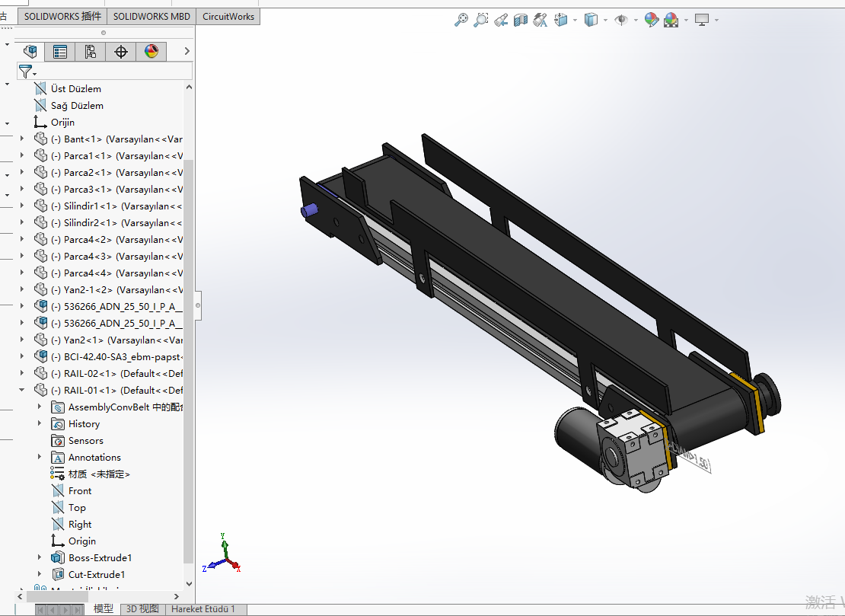This screenshot has height=616, width=845.
Task: Open Display Style dropdown arrow
Action: coord(606,21)
